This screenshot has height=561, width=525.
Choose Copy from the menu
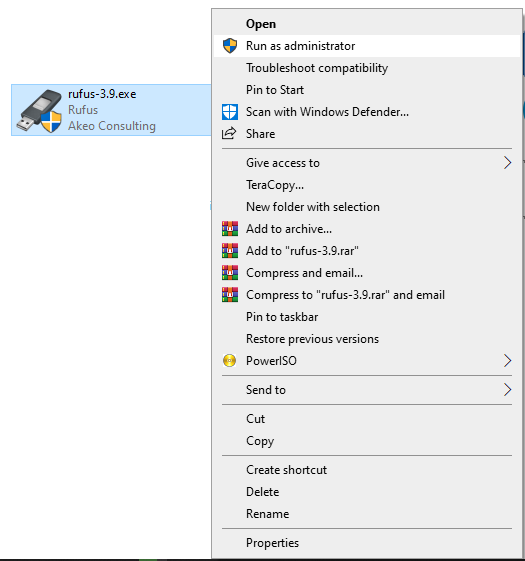tap(366, 441)
